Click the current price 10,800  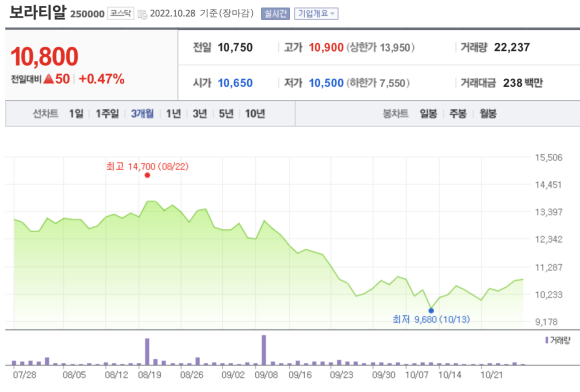44,57
